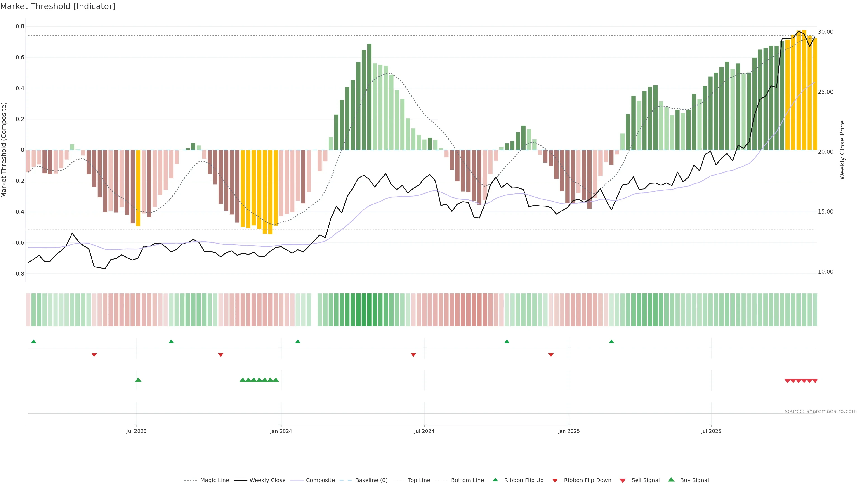Click the Ribbon Flip Up legend triangle
Image resolution: width=868 pixels, height=488 pixels.
[x=495, y=480]
